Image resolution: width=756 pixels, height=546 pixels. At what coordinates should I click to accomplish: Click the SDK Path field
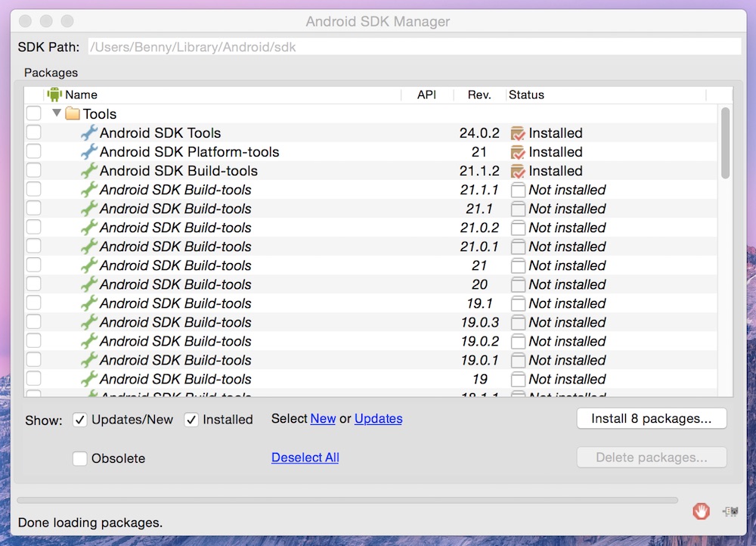[x=414, y=47]
